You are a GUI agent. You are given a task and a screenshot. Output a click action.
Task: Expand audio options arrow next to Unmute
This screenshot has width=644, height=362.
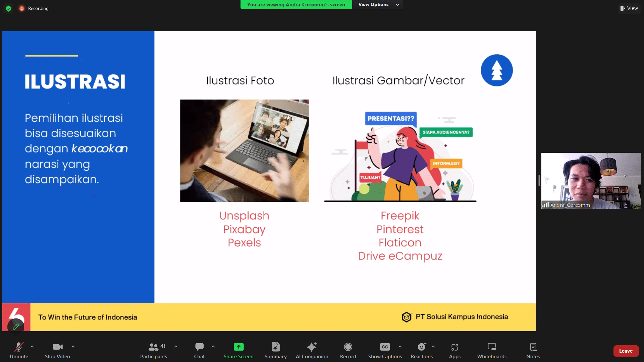pos(32,347)
